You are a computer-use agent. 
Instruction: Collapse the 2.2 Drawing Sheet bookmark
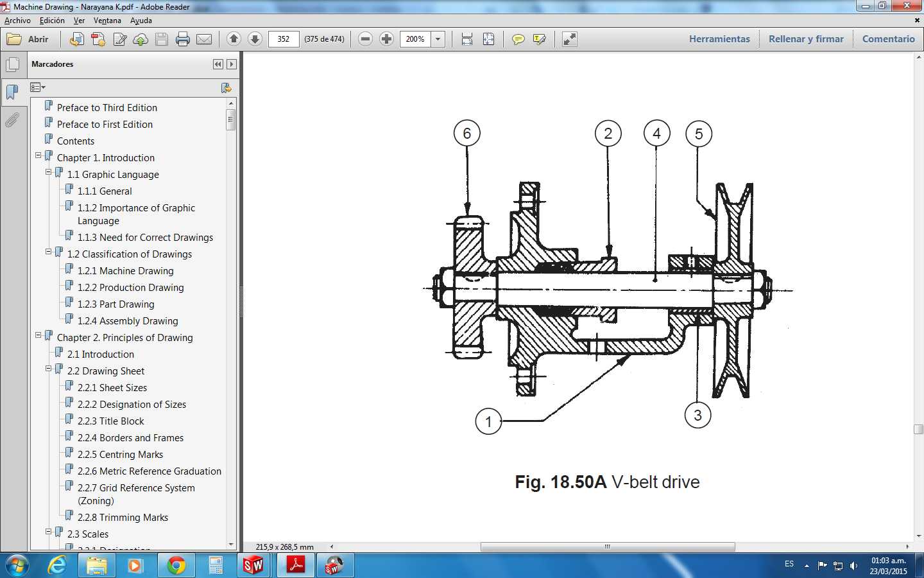[x=48, y=369]
